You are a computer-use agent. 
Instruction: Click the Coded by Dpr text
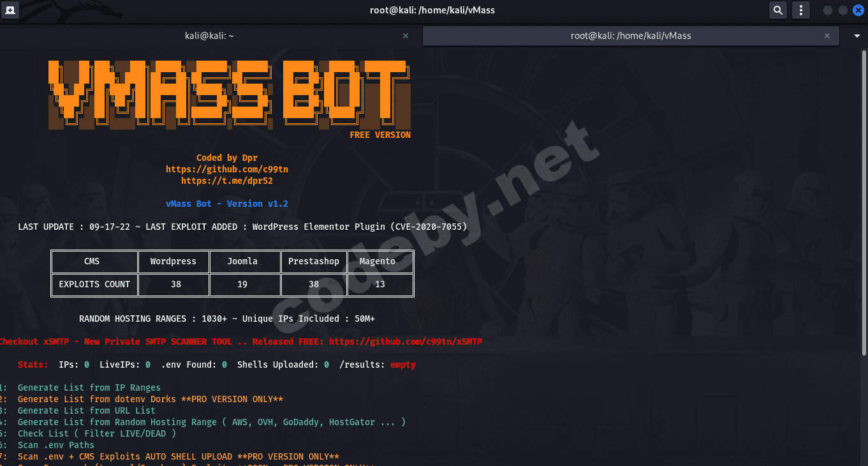click(227, 158)
